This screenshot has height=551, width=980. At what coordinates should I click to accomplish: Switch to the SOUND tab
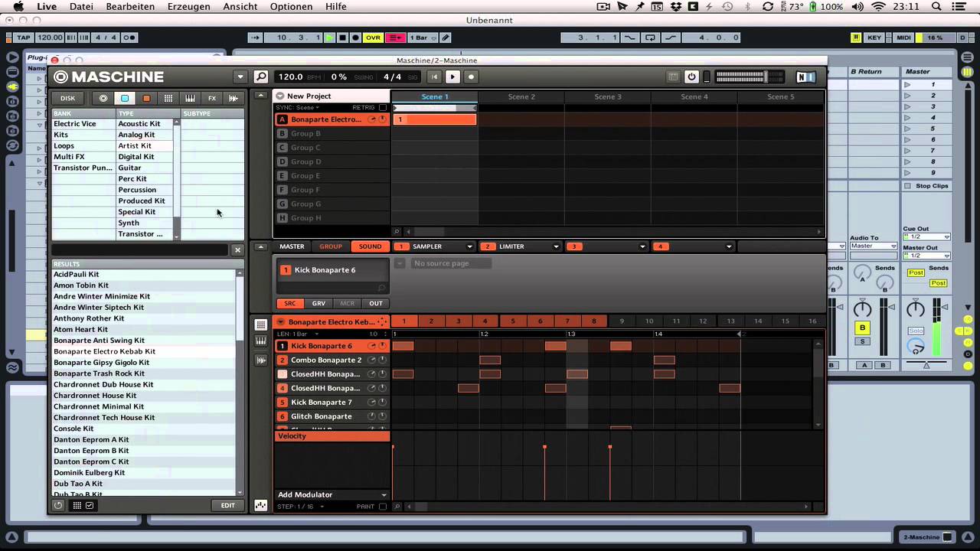pyautogui.click(x=370, y=246)
